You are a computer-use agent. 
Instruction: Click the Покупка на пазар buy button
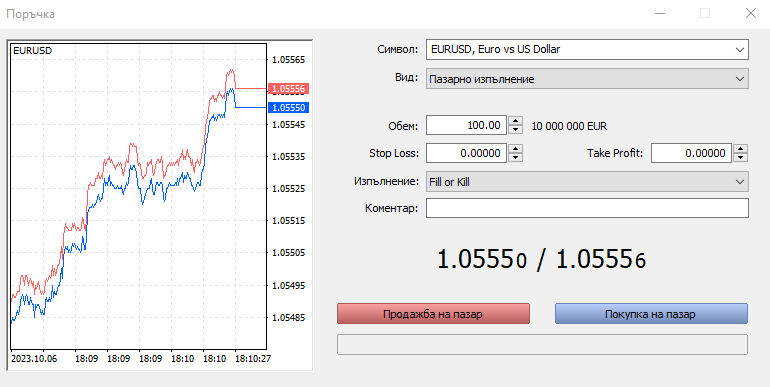point(651,314)
